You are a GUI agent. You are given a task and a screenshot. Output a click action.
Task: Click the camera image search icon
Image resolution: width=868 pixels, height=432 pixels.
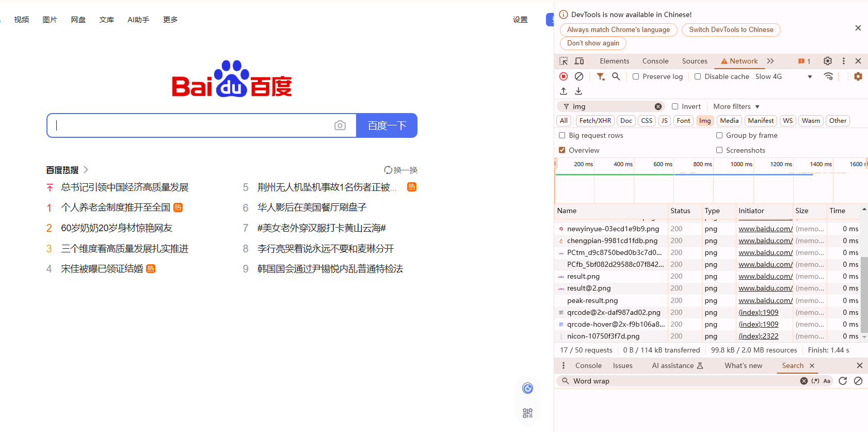340,125
